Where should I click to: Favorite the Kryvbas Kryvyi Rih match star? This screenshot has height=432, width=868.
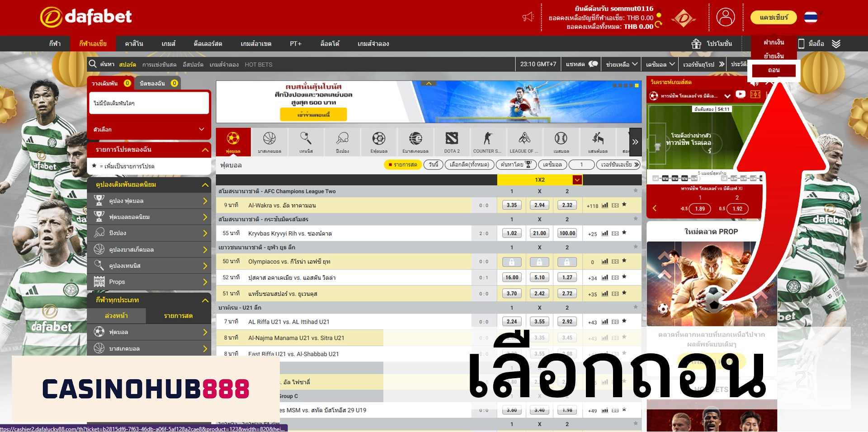(x=624, y=233)
